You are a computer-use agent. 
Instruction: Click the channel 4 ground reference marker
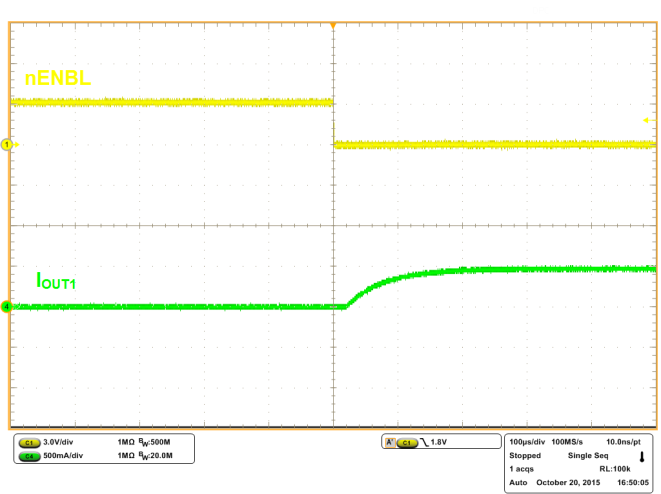coord(8,307)
